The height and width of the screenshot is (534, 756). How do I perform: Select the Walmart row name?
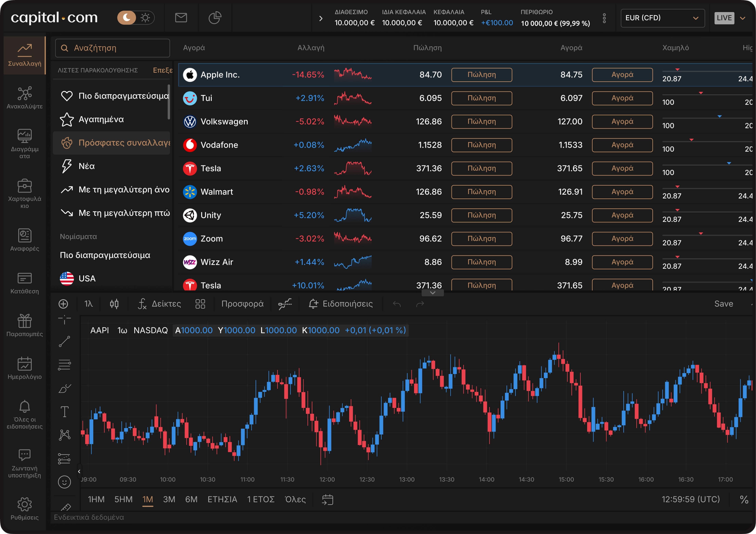(217, 192)
